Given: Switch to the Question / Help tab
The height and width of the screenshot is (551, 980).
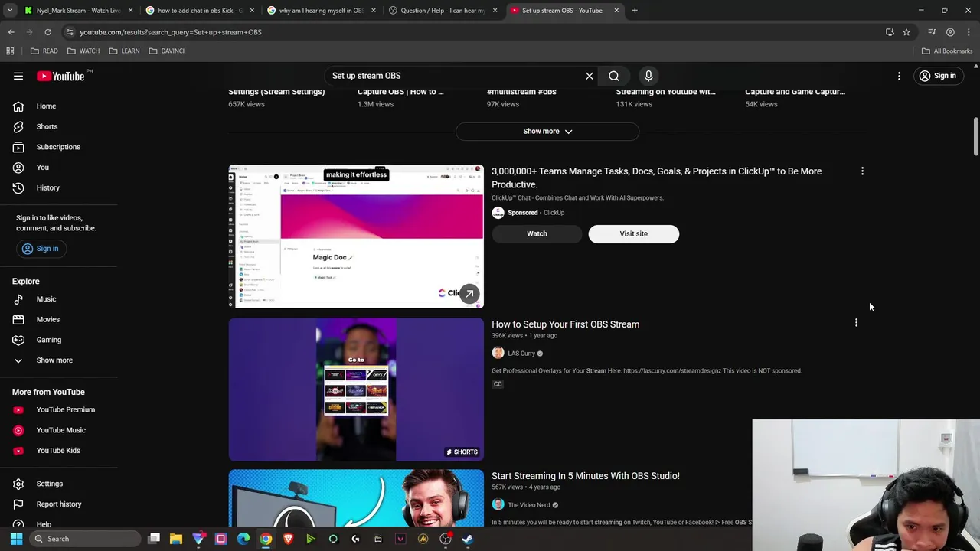Looking at the screenshot, I should [x=442, y=11].
